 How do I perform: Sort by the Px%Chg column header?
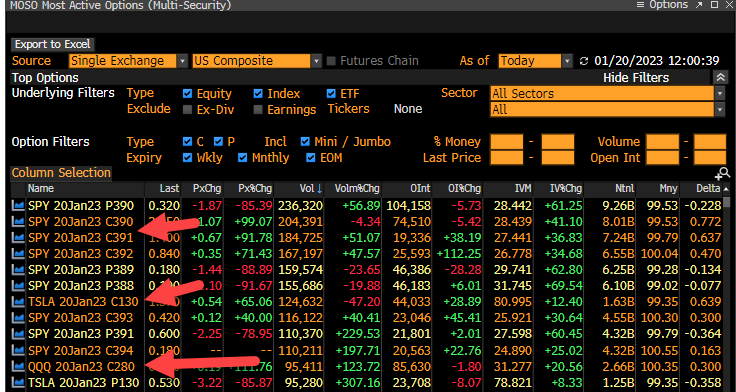tap(249, 189)
